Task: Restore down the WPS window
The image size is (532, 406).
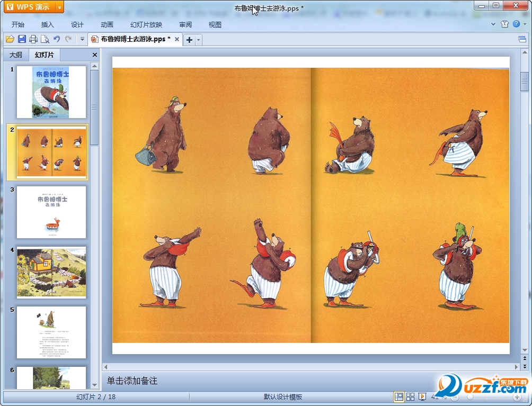Action: 496,6
